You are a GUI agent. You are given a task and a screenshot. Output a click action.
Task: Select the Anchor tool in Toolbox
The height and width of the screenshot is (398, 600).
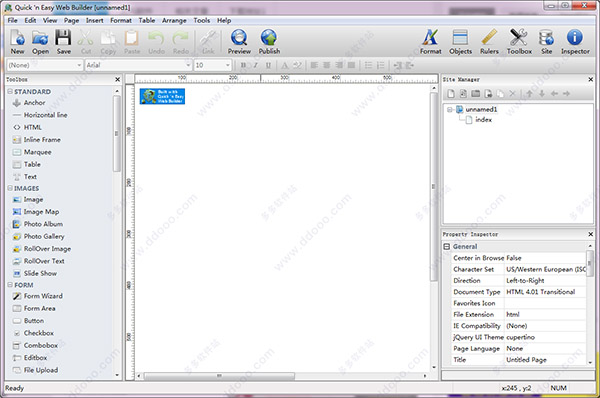[x=29, y=103]
